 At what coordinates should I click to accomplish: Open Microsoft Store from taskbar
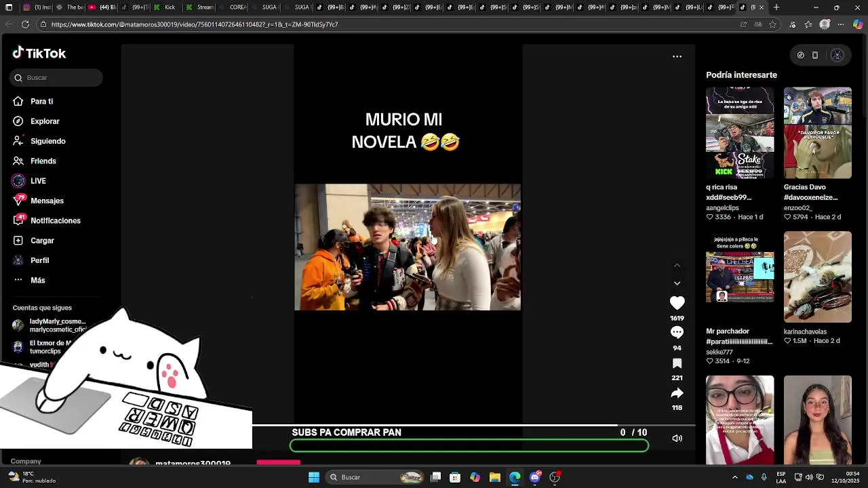point(455,477)
